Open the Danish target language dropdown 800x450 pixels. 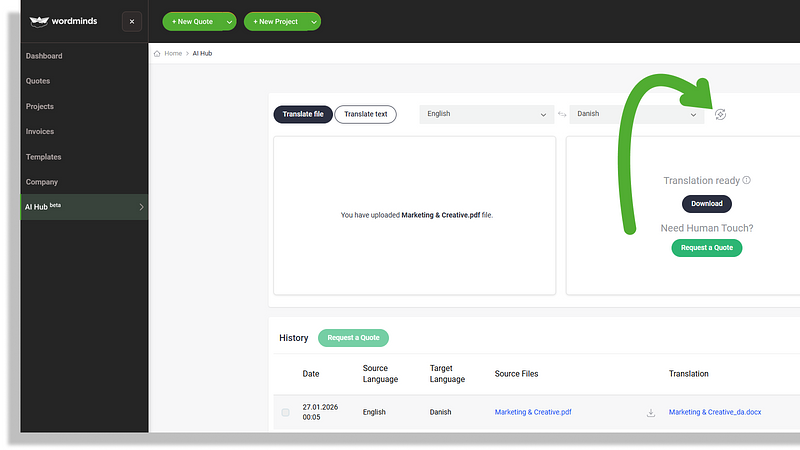pos(636,114)
